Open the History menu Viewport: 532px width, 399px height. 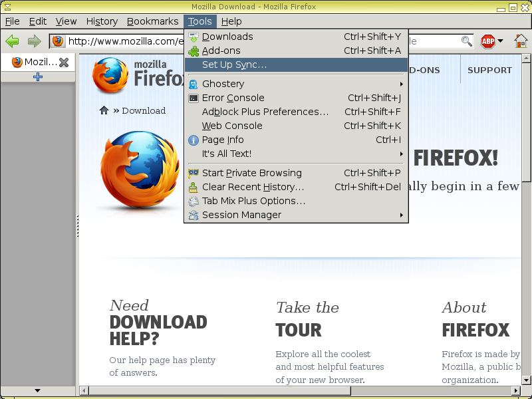click(102, 21)
